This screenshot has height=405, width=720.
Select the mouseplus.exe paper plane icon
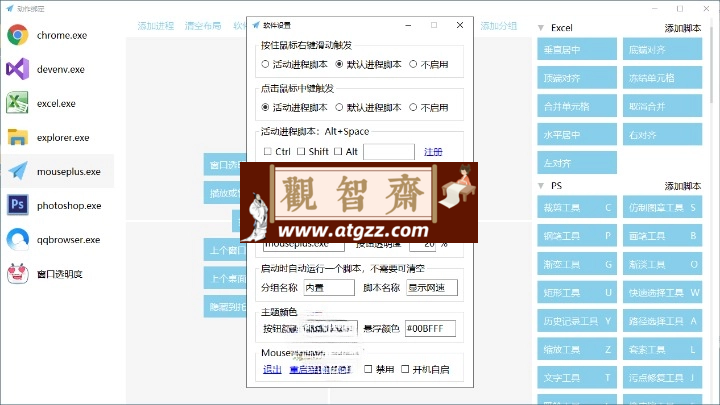18,171
